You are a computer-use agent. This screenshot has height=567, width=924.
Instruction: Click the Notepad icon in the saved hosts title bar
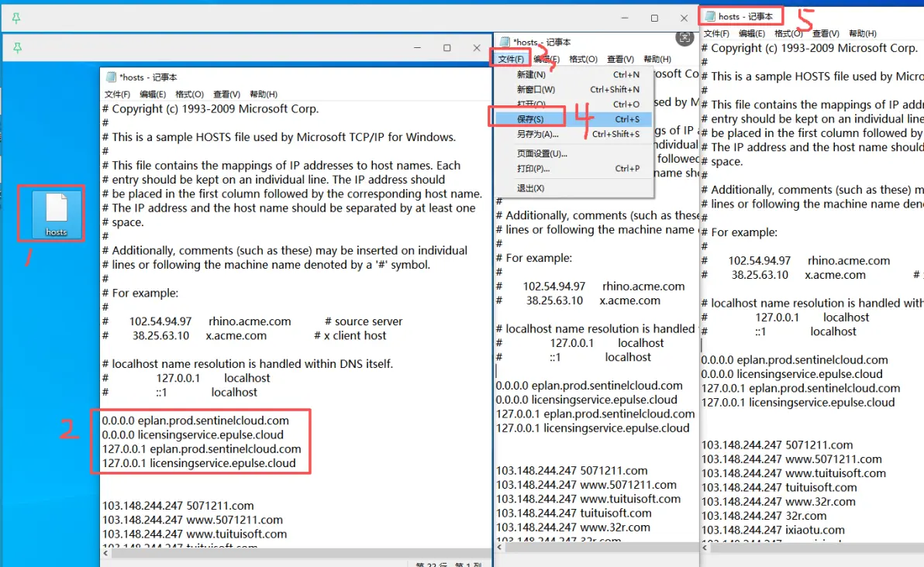tap(710, 16)
